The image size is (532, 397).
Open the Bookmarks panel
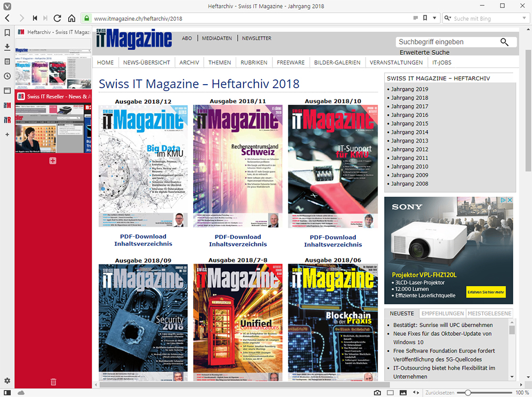(7, 32)
